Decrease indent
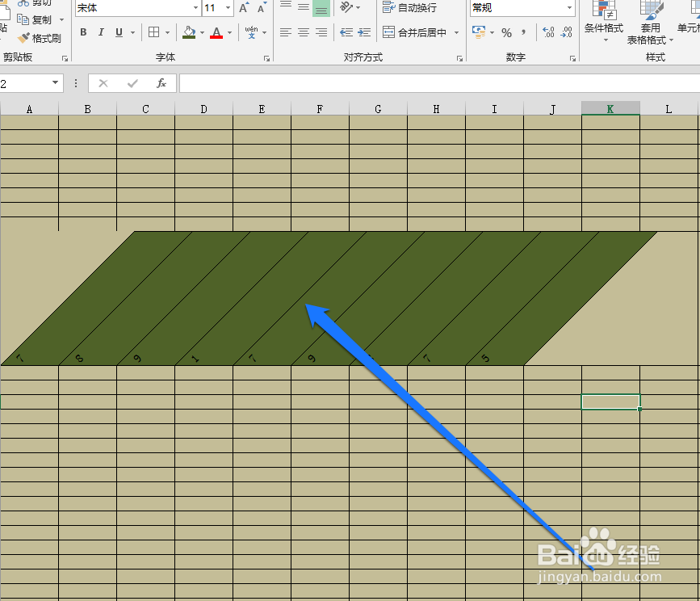The width and height of the screenshot is (700, 601). point(346,32)
